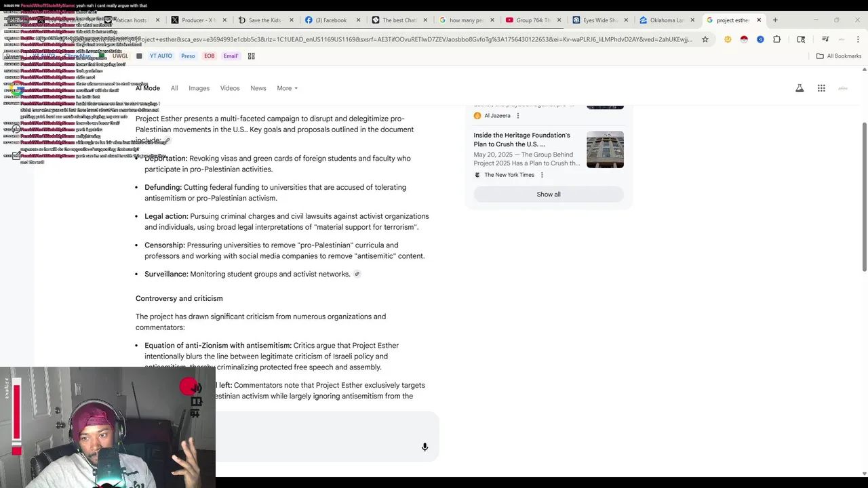Screen dimensions: 868x488
Task: Open the UWGL bookmark
Action: [x=120, y=56]
